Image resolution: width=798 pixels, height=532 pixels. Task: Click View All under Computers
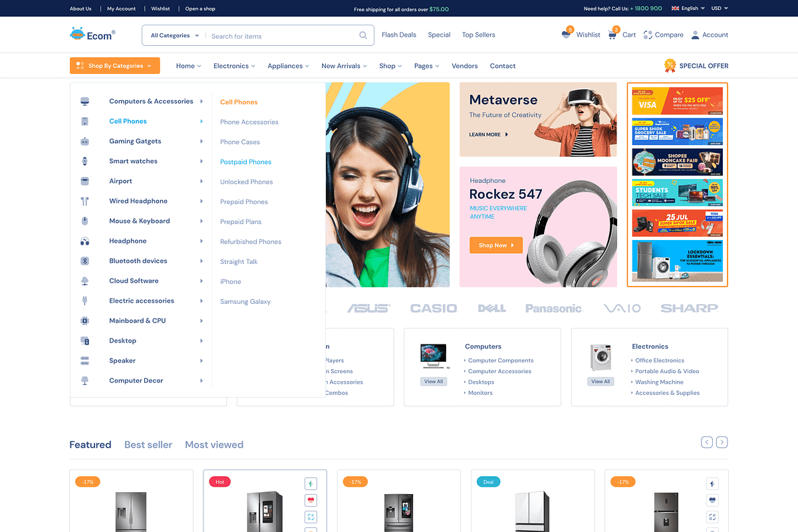(434, 381)
